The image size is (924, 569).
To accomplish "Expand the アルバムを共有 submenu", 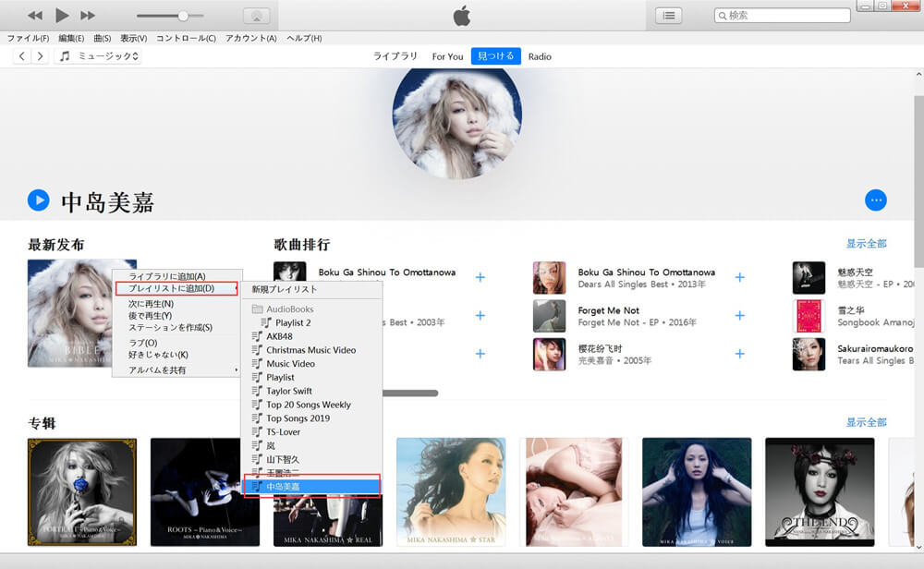I will [x=176, y=369].
